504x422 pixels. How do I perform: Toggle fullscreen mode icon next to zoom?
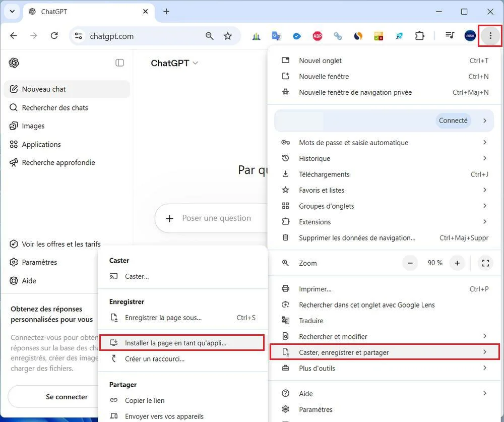[485, 263]
